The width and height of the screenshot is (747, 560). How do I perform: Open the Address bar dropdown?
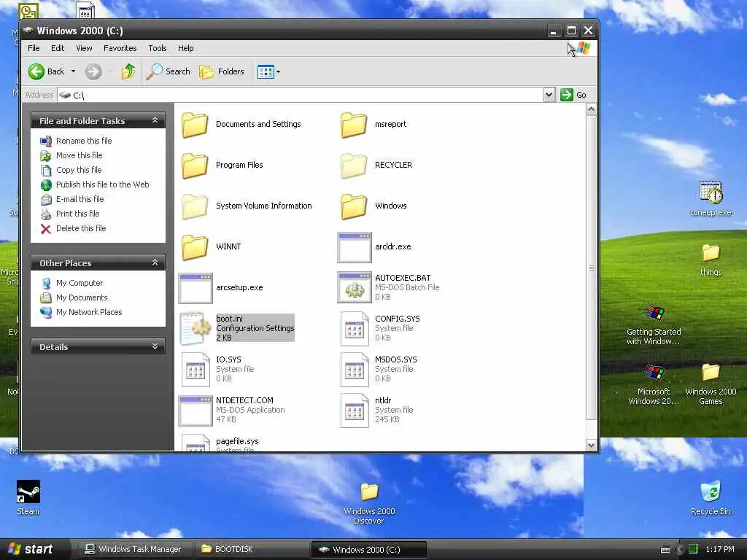point(549,95)
